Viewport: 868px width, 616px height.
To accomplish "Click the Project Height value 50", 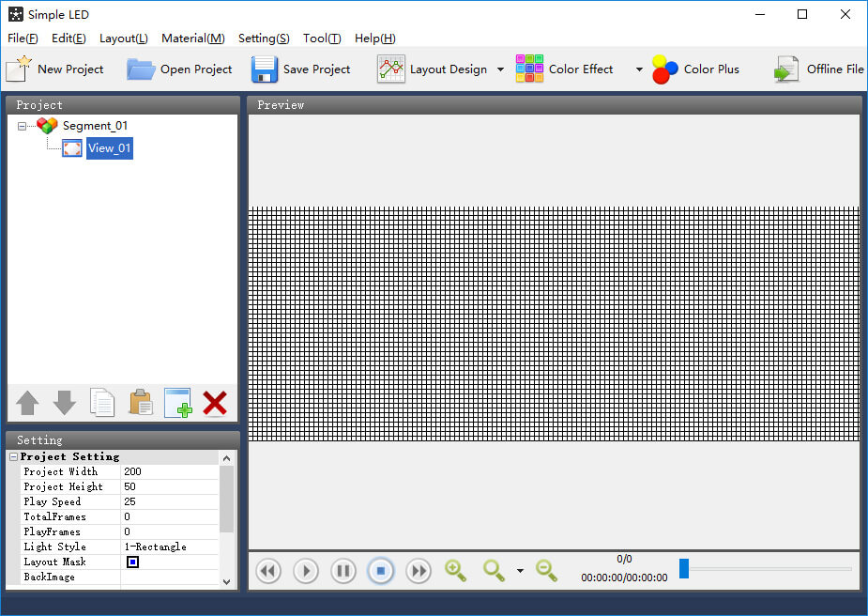I will [170, 486].
